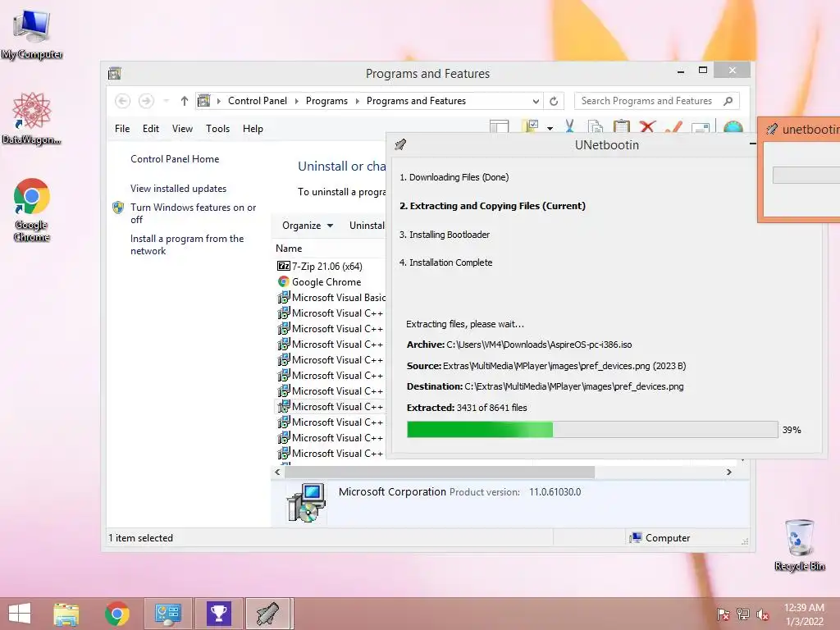Click the network icon in system tray
Image resolution: width=840 pixels, height=630 pixels.
743,614
